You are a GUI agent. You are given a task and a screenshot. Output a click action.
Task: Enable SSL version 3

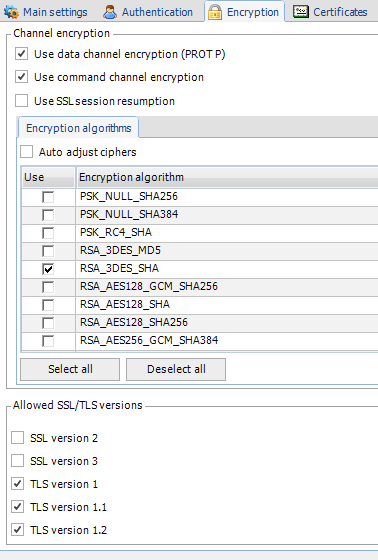pyautogui.click(x=18, y=461)
